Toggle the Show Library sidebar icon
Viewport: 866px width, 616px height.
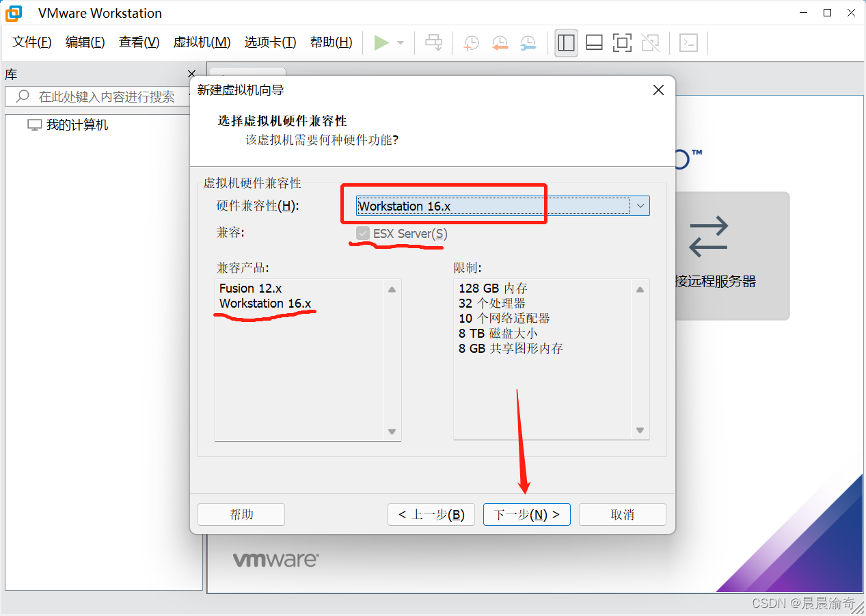(566, 42)
